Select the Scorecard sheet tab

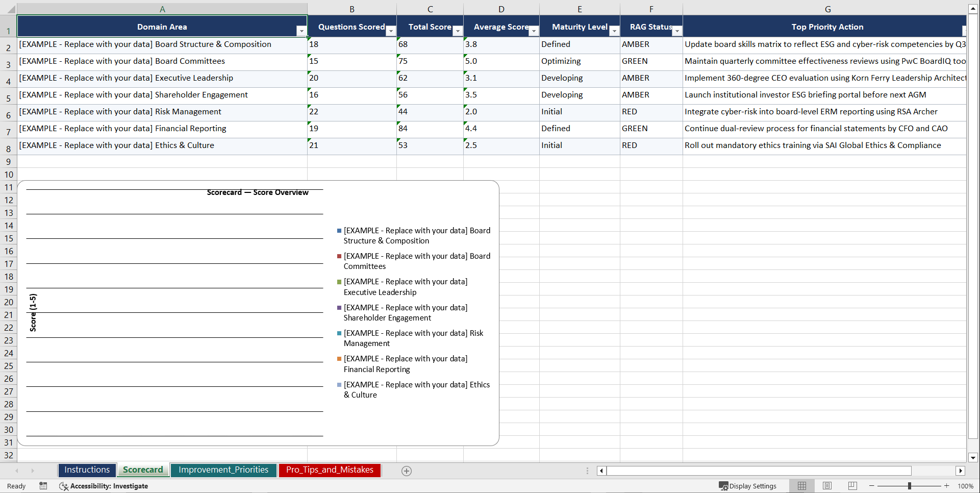143,470
